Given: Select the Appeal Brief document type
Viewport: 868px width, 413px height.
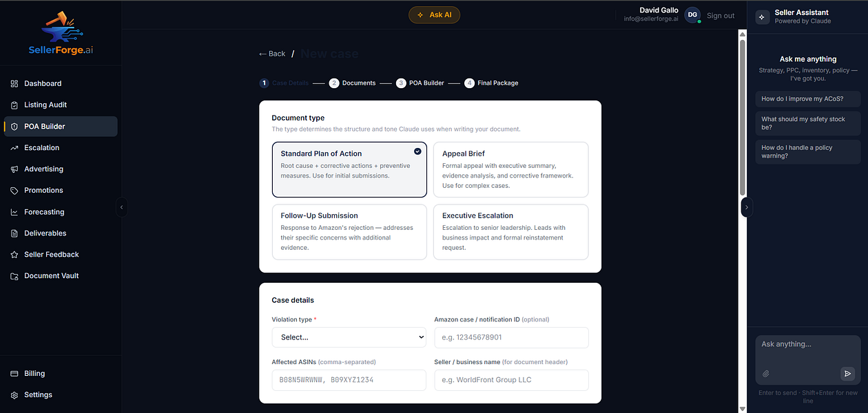Looking at the screenshot, I should coord(510,169).
